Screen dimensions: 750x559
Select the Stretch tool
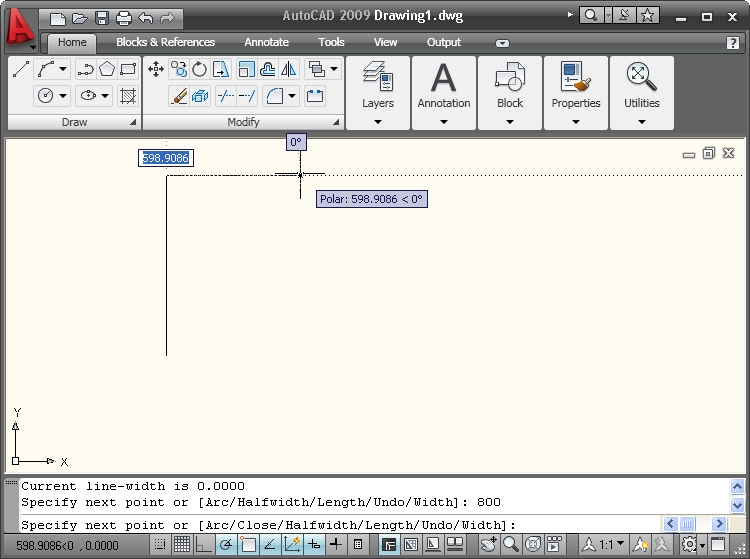click(221, 69)
